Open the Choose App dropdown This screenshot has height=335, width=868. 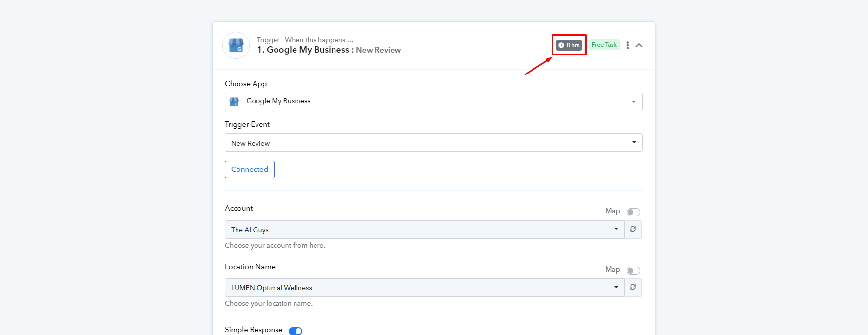(x=434, y=102)
